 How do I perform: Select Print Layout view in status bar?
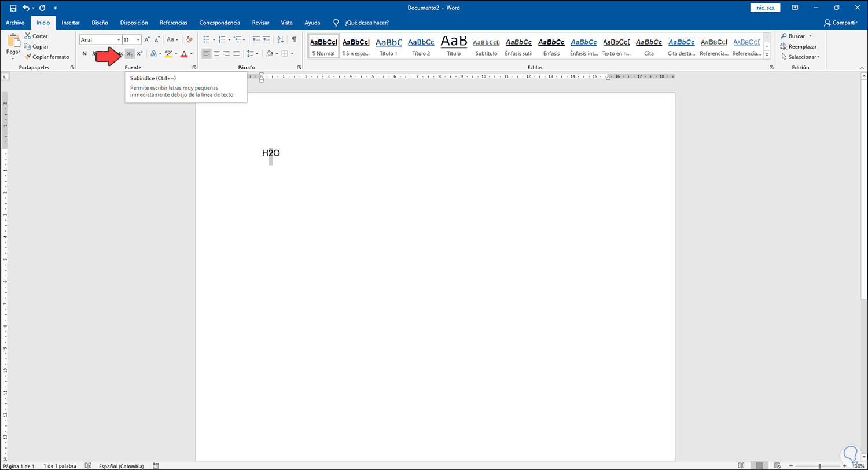(759, 465)
